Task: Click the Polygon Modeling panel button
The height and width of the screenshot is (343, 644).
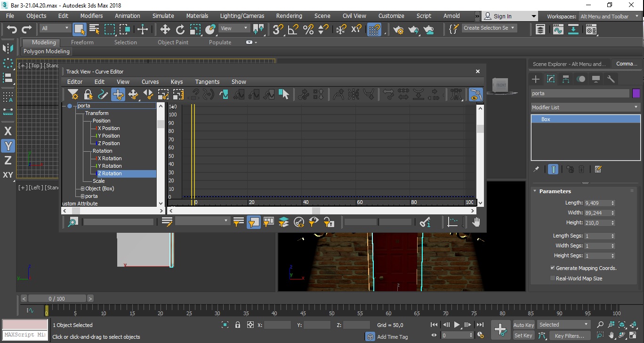Action: [x=47, y=51]
